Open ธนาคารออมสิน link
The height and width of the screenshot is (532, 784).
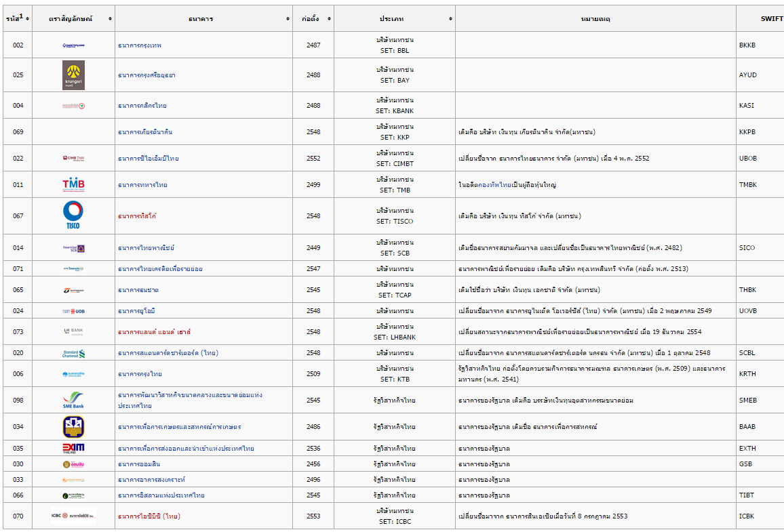139,464
